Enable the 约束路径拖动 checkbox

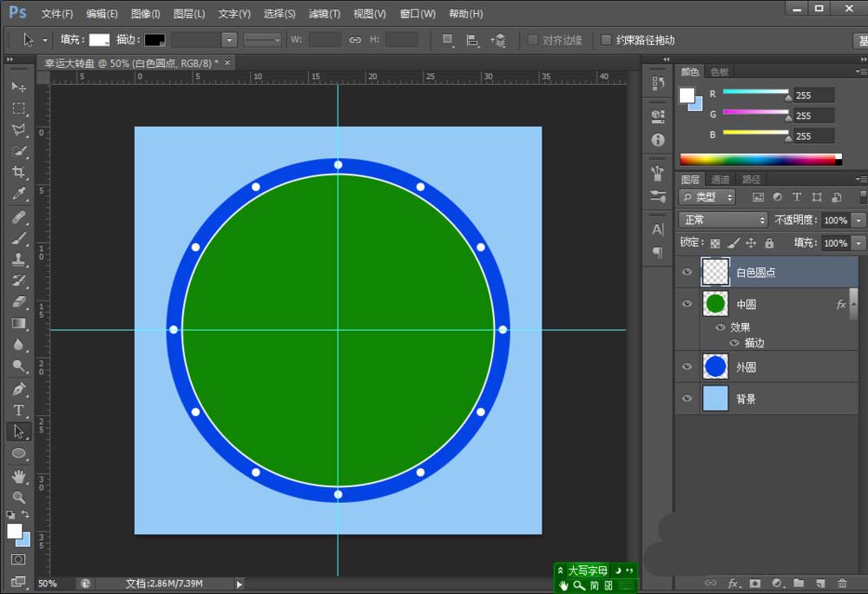pyautogui.click(x=606, y=40)
